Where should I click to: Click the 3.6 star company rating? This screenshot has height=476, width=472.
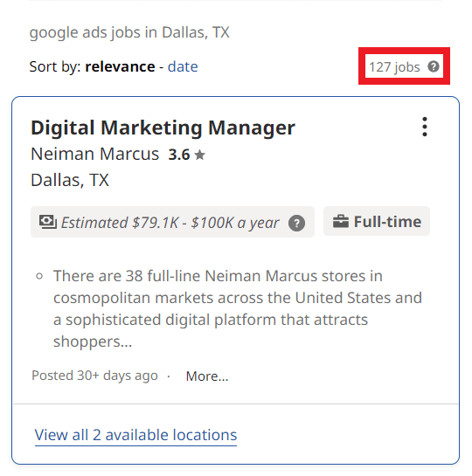pos(186,155)
